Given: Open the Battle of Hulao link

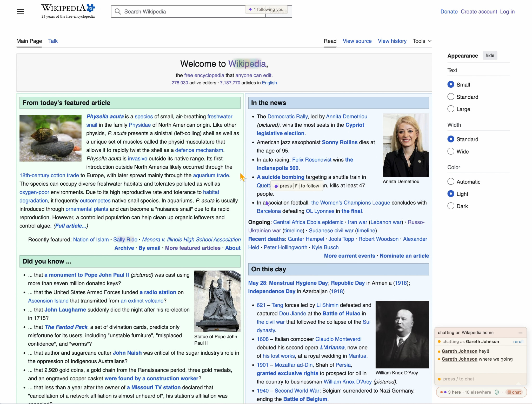Looking at the screenshot, I should [x=341, y=313].
